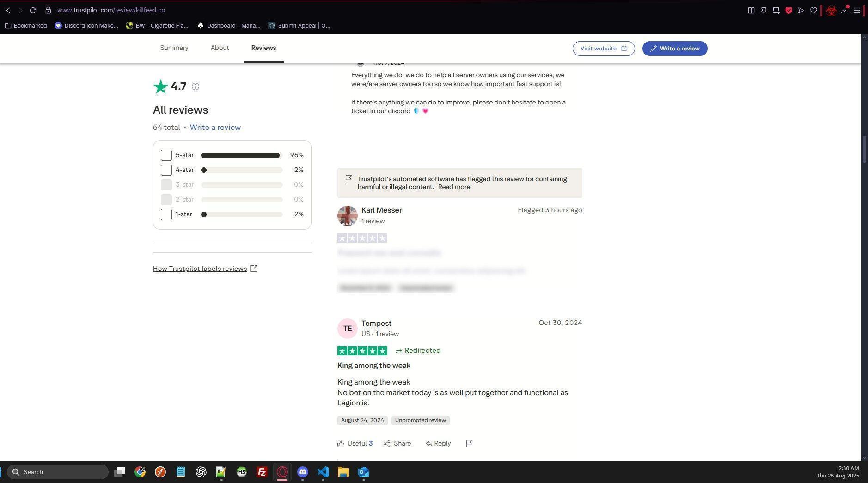The height and width of the screenshot is (483, 868).
Task: Share the Tempest review
Action: pos(397,444)
